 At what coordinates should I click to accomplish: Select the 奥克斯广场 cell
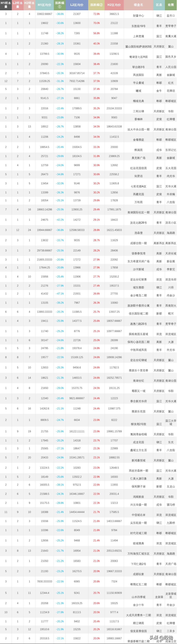138,158
